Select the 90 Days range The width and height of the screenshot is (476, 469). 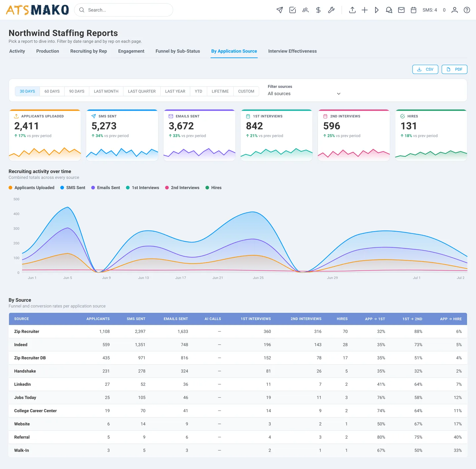click(77, 91)
